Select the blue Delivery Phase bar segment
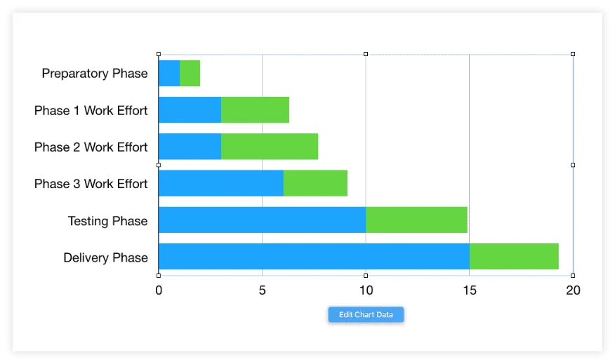Viewport: 615px width, 364px height. [314, 257]
